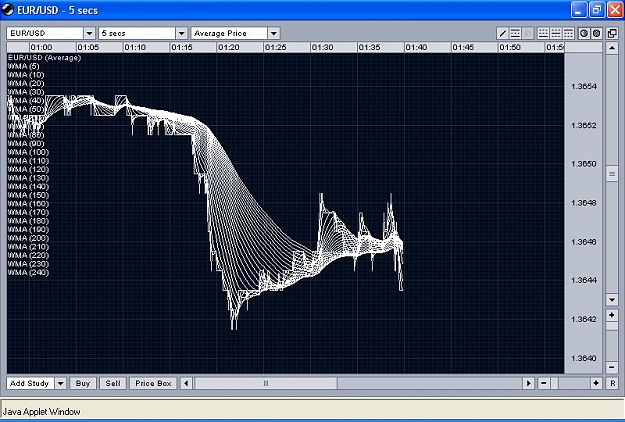Click the horizontal zoom minus button
The height and width of the screenshot is (422, 625).
[544, 383]
